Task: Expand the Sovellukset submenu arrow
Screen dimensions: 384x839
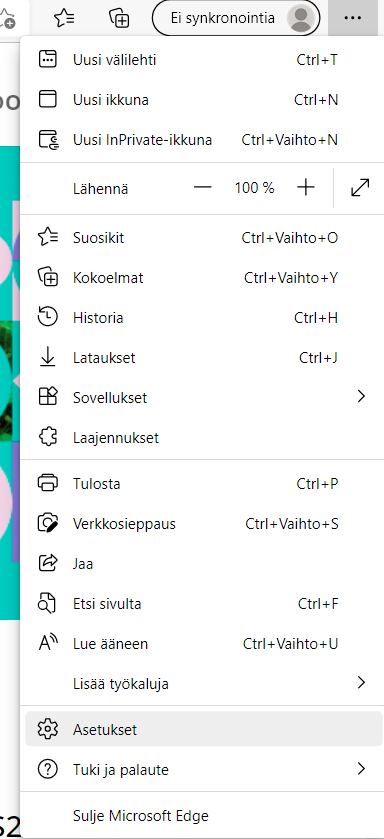Action: (362, 396)
